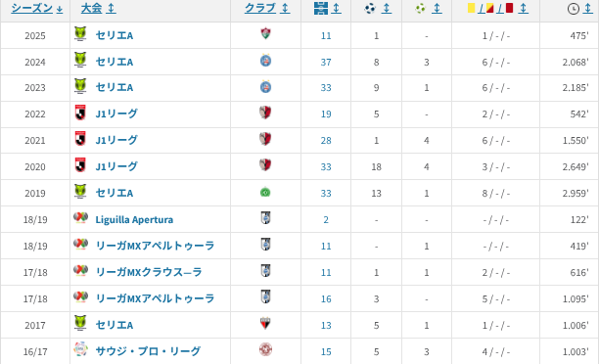Viewport: 599px width, 364px height.
Task: Click the Saudi Pro League logo in 16/17 row
Action: [80, 349]
